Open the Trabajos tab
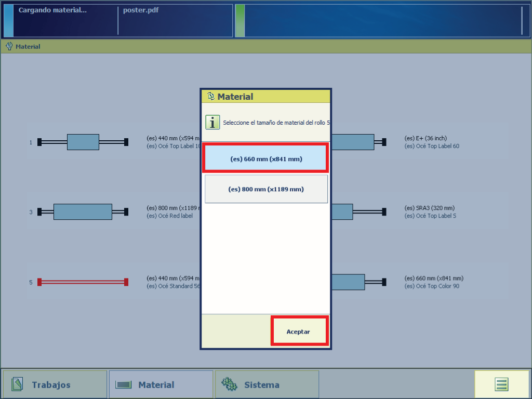This screenshot has height=399, width=532. (55, 384)
